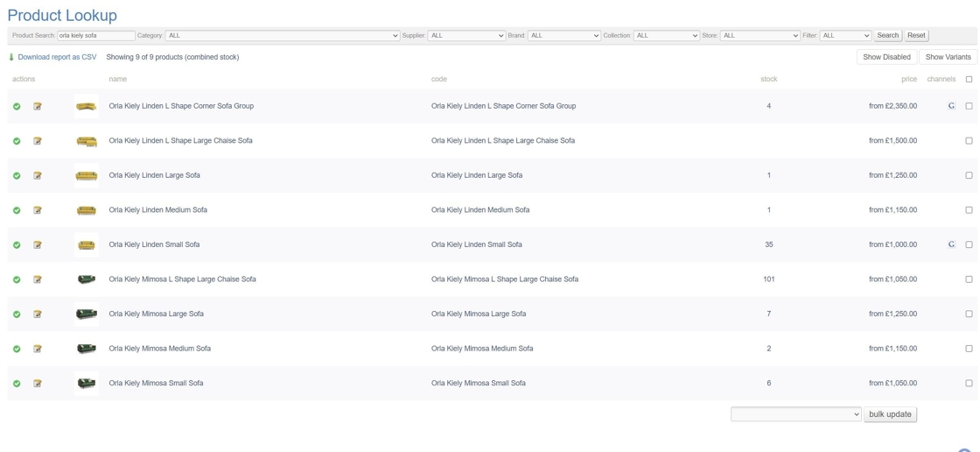Tick the Mimosa Small Sofa row checkbox
The image size is (980, 452).
[969, 383]
